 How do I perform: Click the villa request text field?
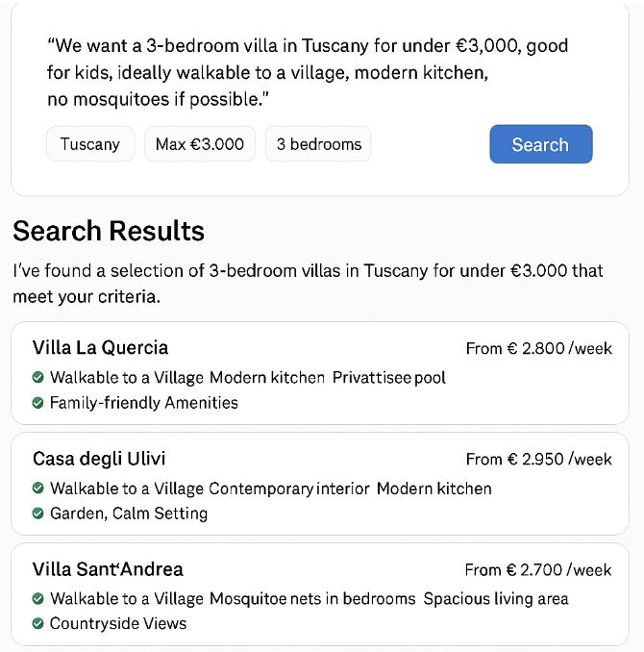308,73
